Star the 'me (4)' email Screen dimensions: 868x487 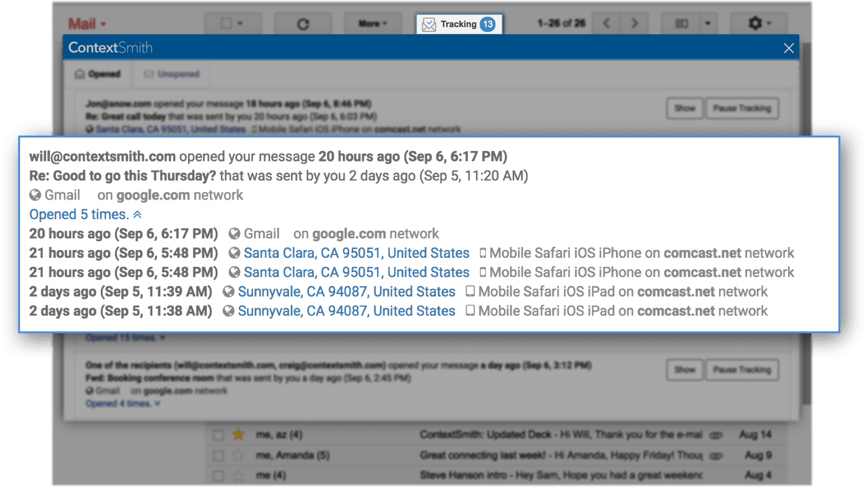(238, 475)
